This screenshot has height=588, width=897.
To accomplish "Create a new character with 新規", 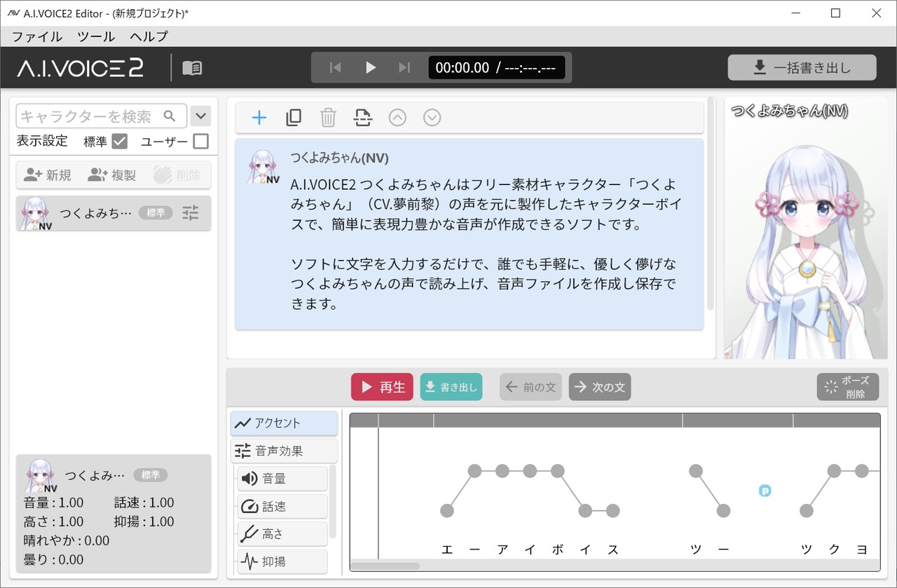I will 47,175.
